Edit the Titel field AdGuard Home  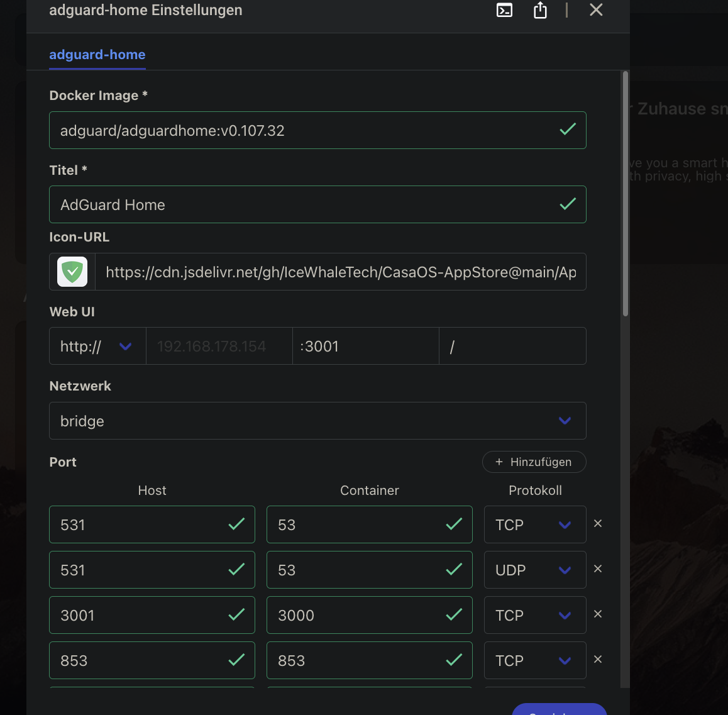[317, 205]
